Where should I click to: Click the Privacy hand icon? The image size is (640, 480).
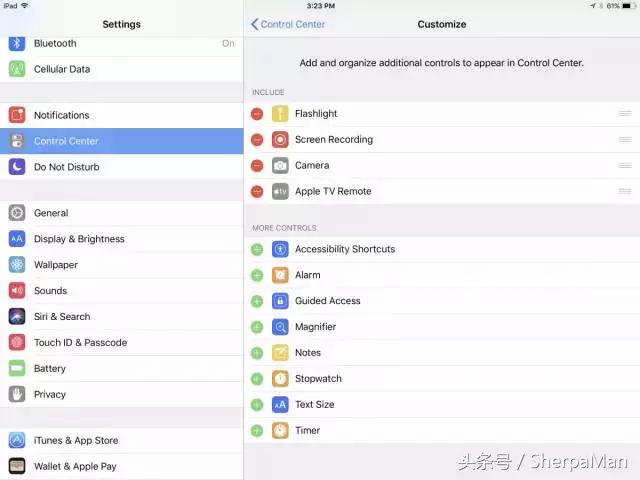pos(17,394)
